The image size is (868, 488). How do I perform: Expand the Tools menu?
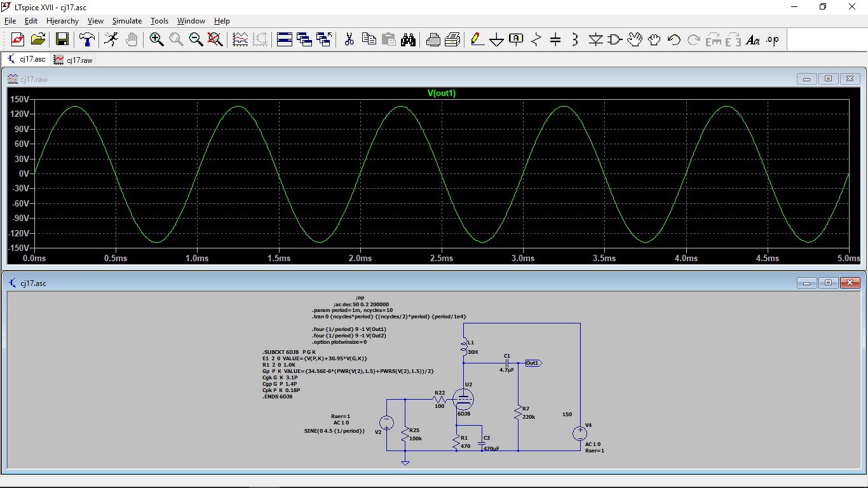[x=159, y=21]
